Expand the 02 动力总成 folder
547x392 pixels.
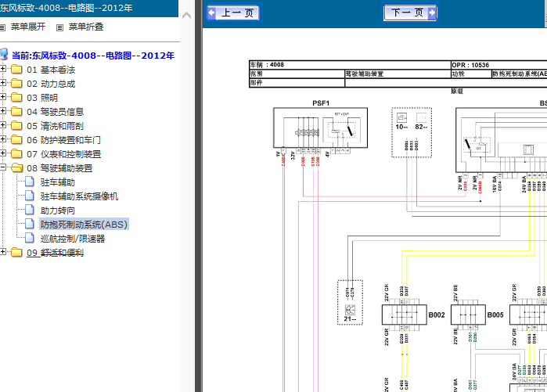(3, 83)
